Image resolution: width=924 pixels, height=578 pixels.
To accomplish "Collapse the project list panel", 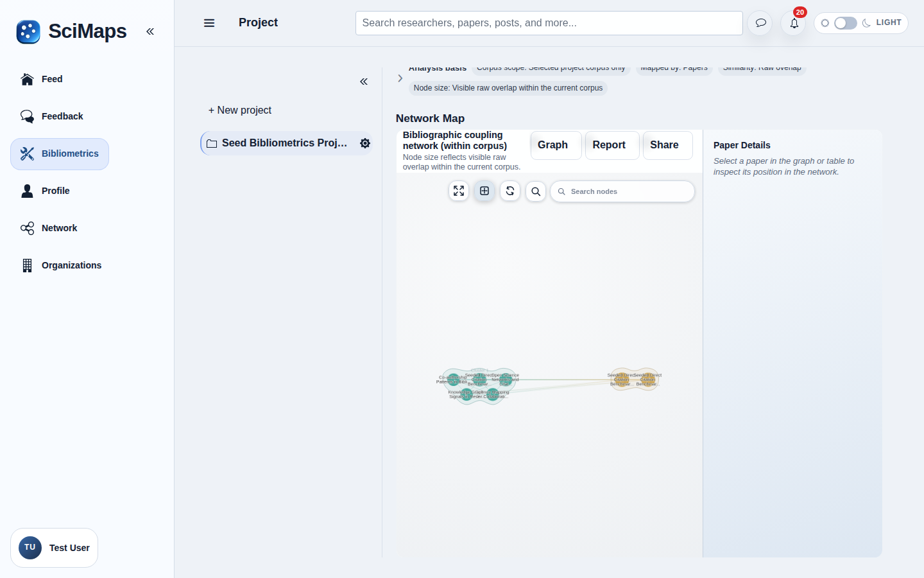I will pyautogui.click(x=364, y=82).
